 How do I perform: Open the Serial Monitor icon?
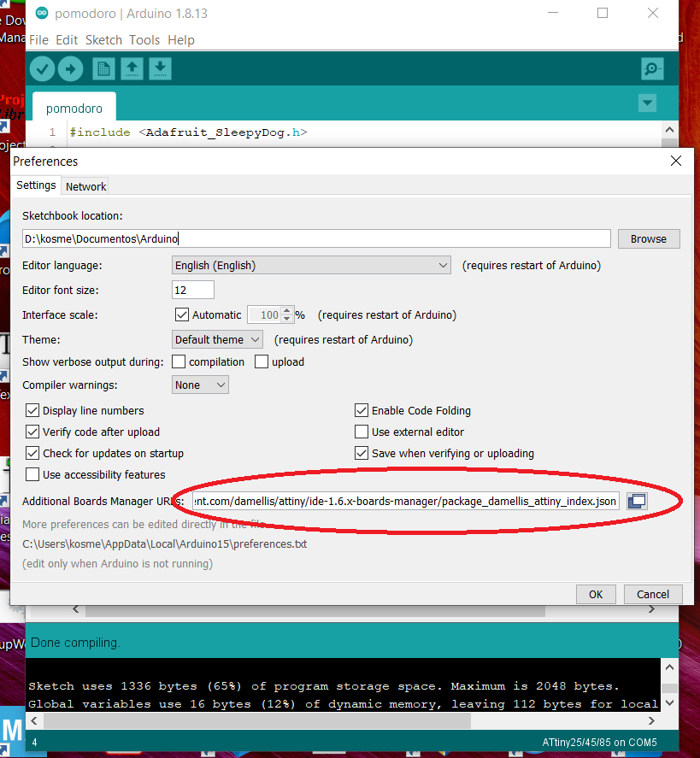coord(652,69)
